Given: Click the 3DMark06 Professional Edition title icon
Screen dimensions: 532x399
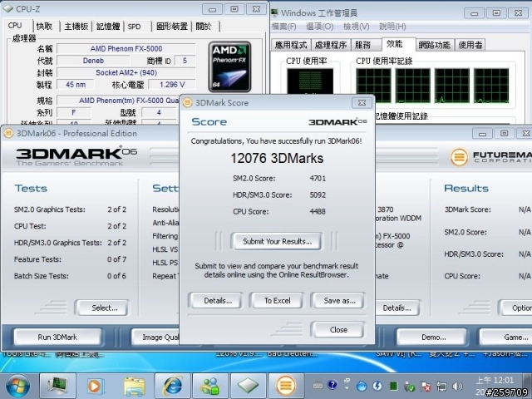Looking at the screenshot, I should tap(8, 133).
